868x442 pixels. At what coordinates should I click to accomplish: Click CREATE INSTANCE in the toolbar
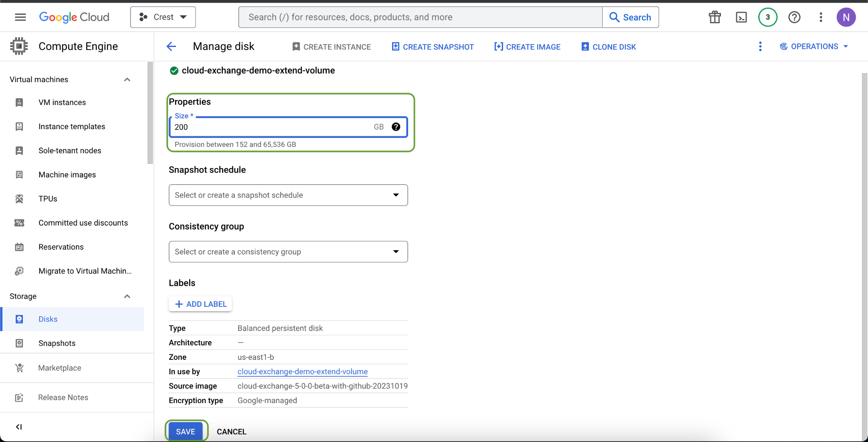pyautogui.click(x=331, y=47)
